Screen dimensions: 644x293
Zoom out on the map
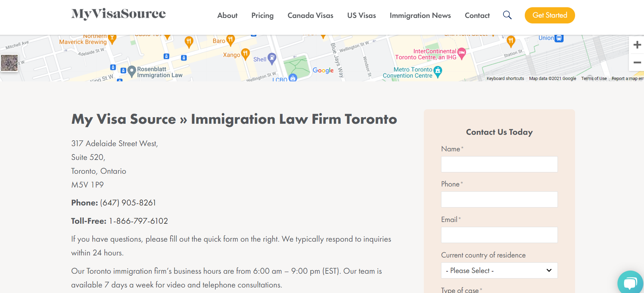tap(637, 62)
